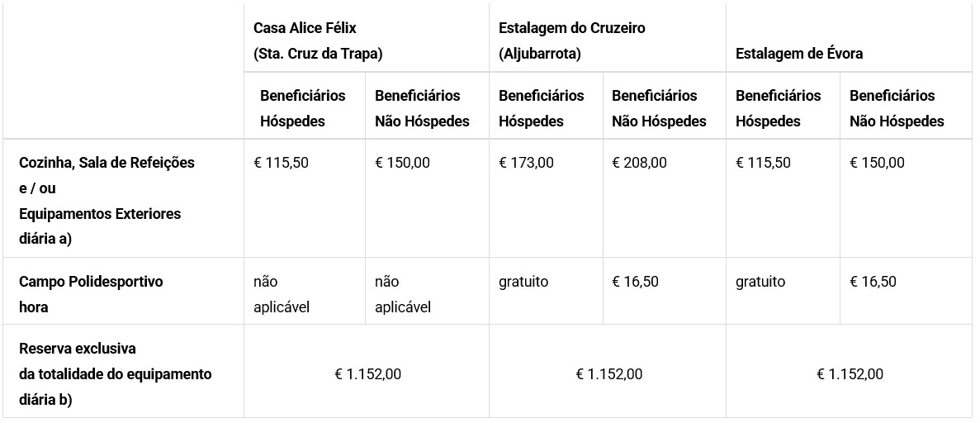The image size is (980, 423).
Task: Click the € 173,00 price cell
Action: coord(526,164)
